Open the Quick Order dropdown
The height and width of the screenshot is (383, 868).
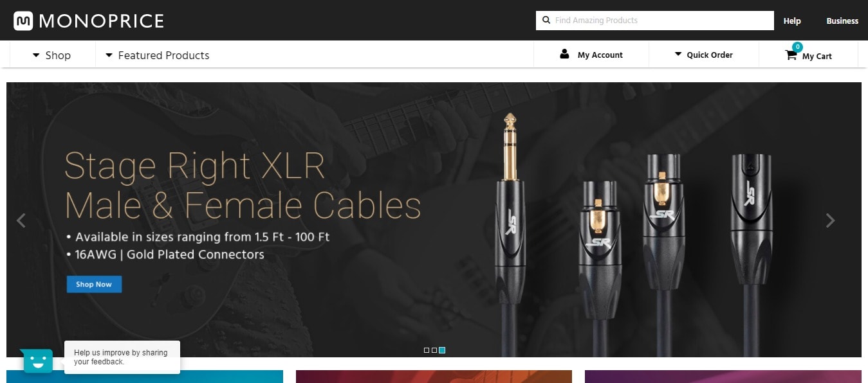[x=703, y=55]
